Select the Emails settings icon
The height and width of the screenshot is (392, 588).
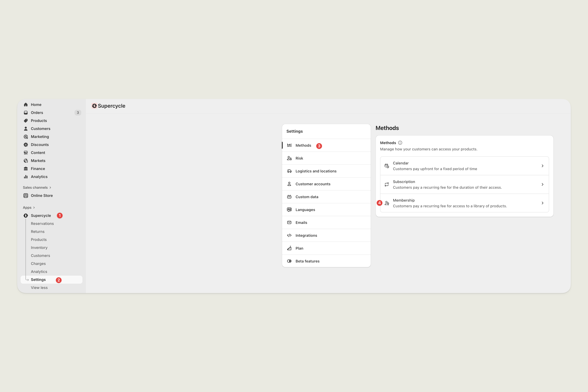pos(289,222)
